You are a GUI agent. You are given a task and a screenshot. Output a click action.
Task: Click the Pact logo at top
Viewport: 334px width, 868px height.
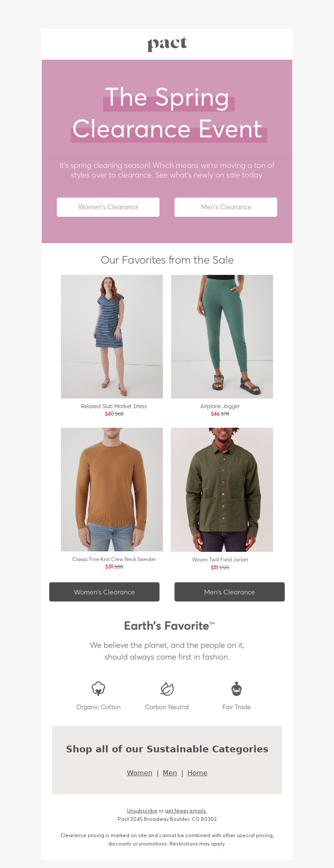(167, 44)
